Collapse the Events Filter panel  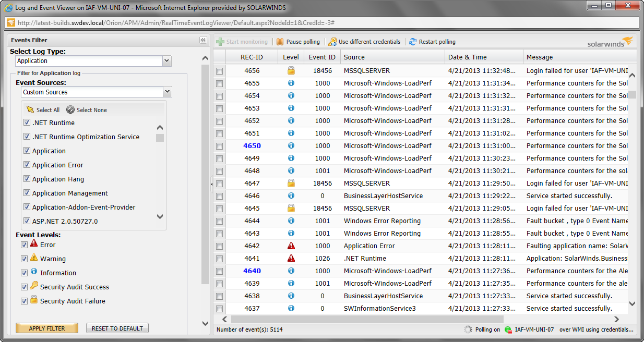(203, 40)
